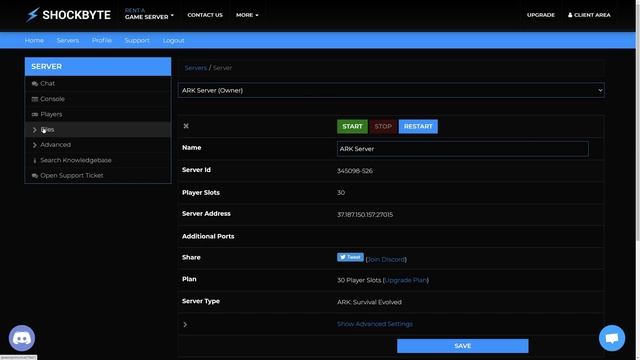Open the ARK Server (Owner) dropdown
Viewport: 640px width, 360px height.
click(x=391, y=90)
